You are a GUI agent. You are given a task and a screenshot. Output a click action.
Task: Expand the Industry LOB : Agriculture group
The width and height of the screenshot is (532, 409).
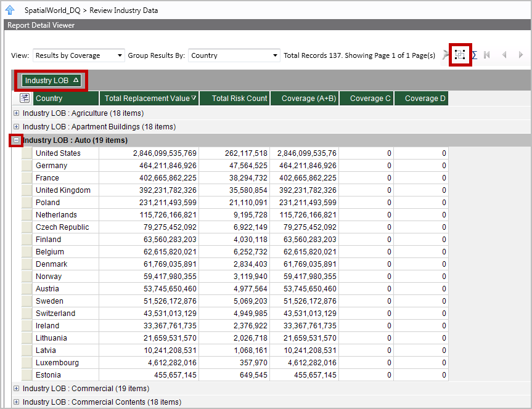pos(17,113)
